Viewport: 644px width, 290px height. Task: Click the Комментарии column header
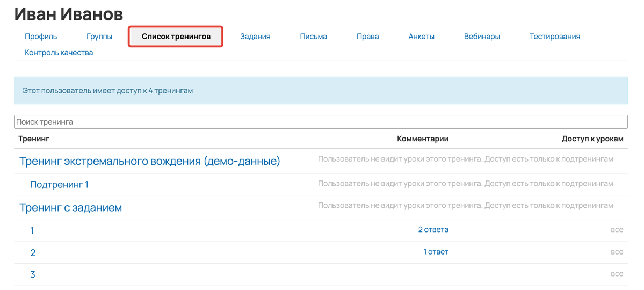pyautogui.click(x=423, y=139)
